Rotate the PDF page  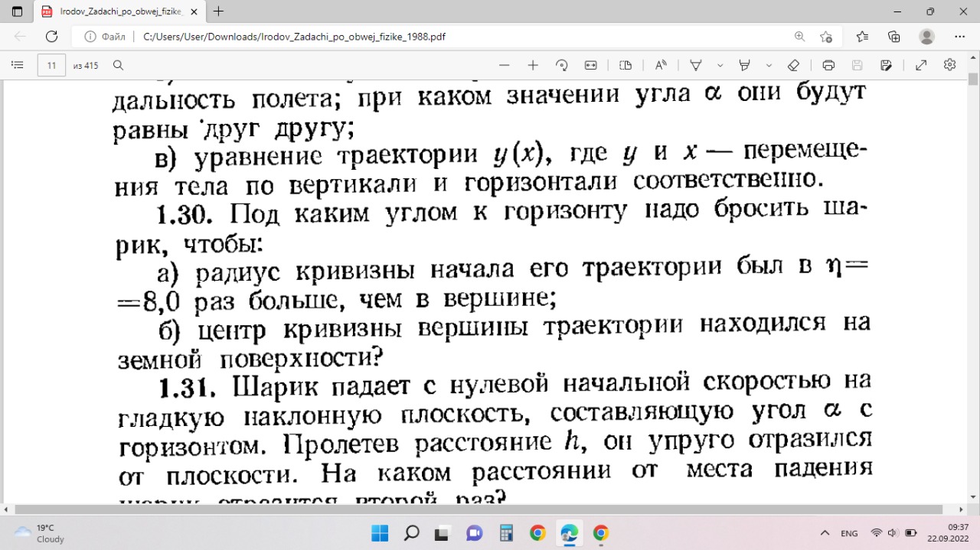click(x=561, y=65)
